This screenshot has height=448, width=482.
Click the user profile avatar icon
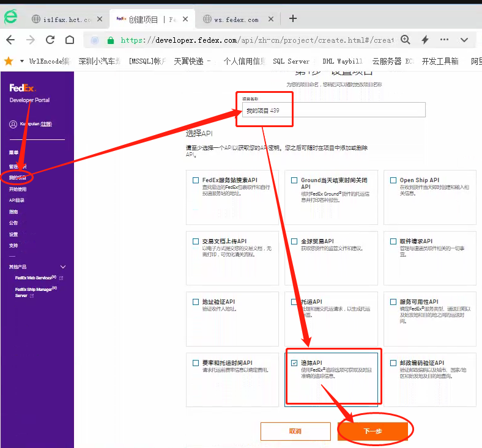click(x=13, y=124)
